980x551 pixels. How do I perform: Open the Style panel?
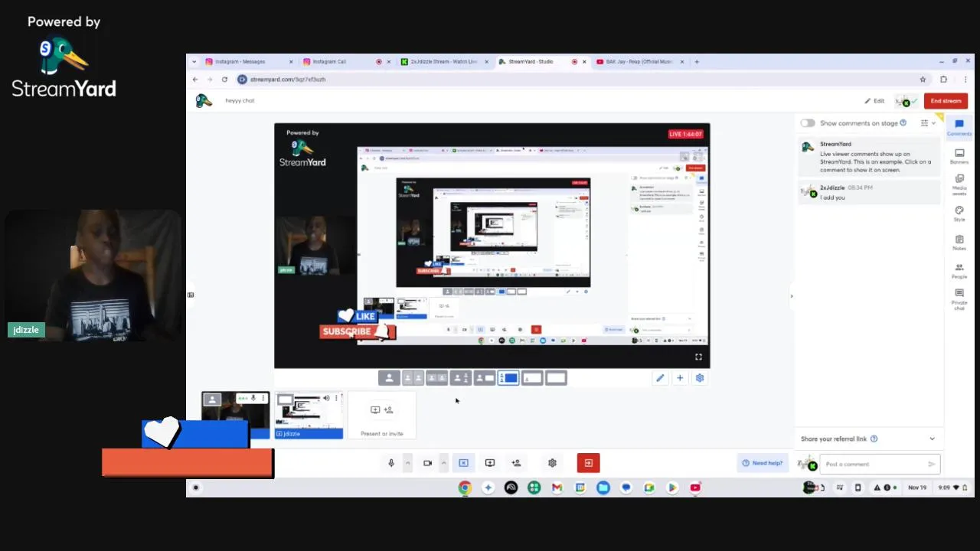pyautogui.click(x=959, y=214)
